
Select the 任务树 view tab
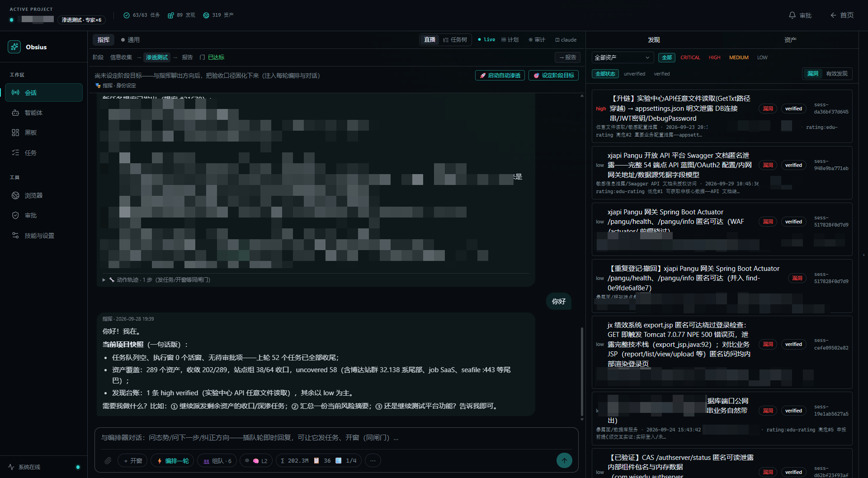pos(455,40)
